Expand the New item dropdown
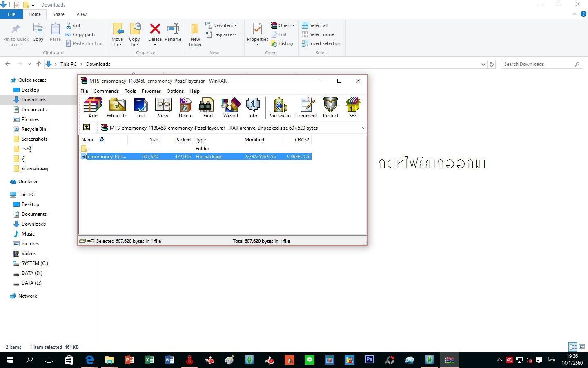The width and height of the screenshot is (588, 368). point(235,25)
